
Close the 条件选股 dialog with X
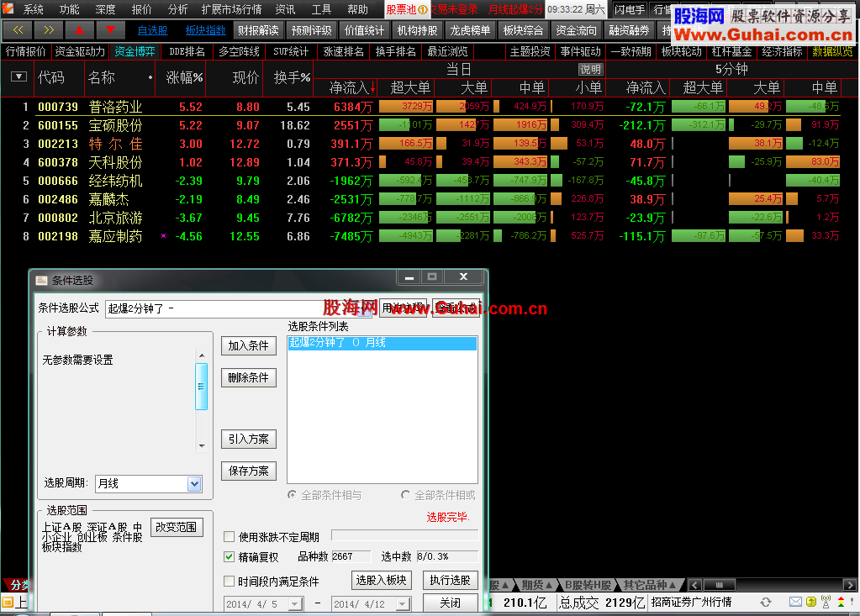[463, 277]
